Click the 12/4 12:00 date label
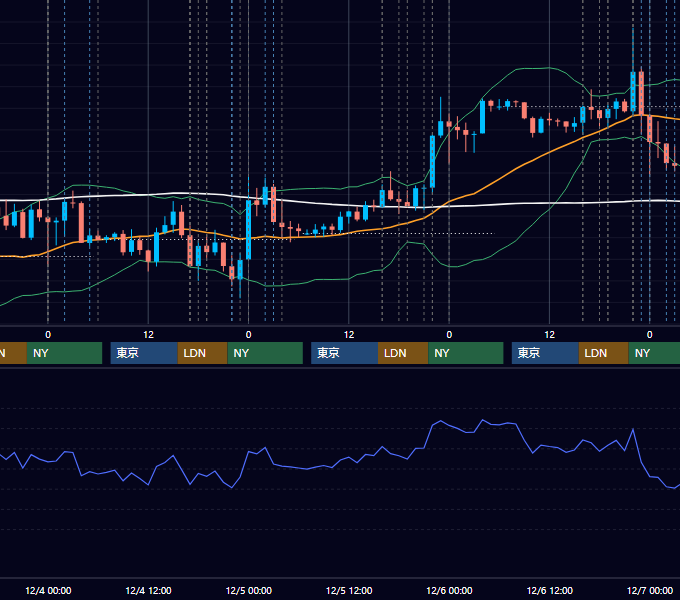 coord(148,590)
